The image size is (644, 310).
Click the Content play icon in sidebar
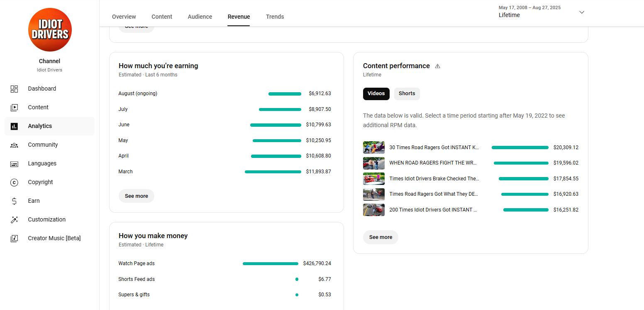[x=14, y=107]
